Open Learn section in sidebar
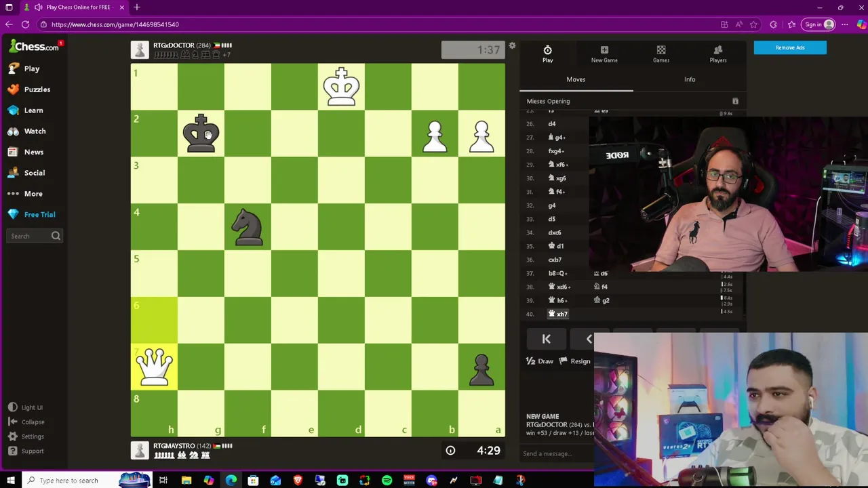 coord(25,110)
